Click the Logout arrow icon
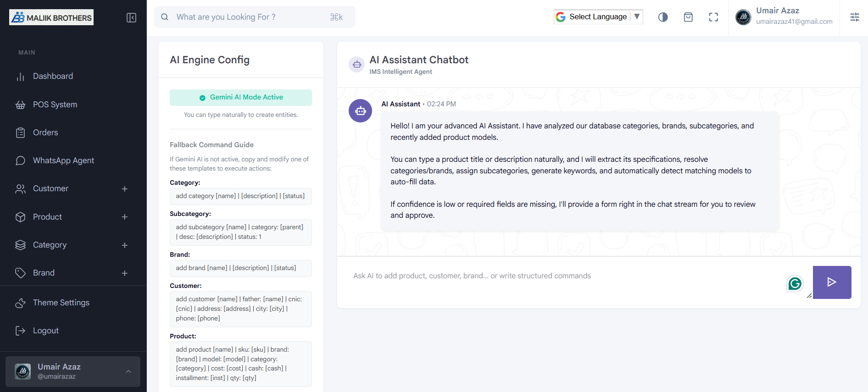This screenshot has height=392, width=868. (20, 331)
